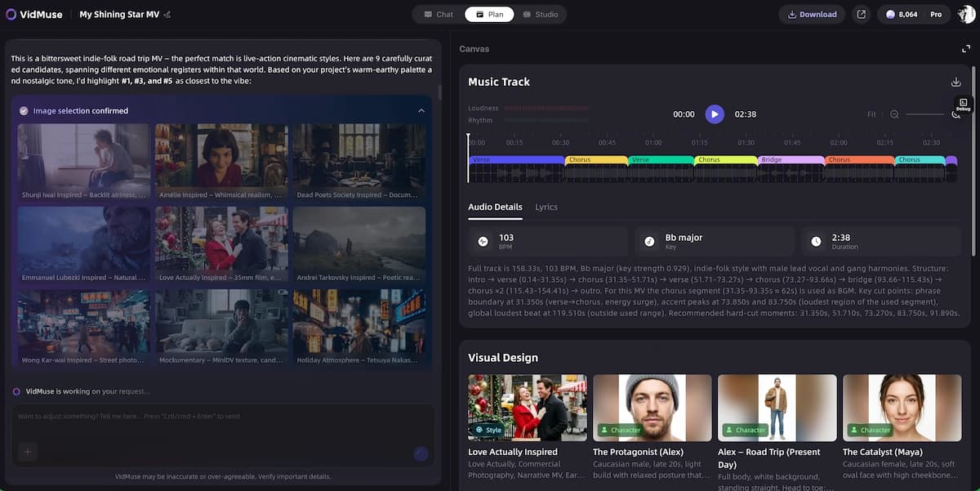The width and height of the screenshot is (980, 491).
Task: Switch to the Chat tab
Action: pyautogui.click(x=439, y=14)
